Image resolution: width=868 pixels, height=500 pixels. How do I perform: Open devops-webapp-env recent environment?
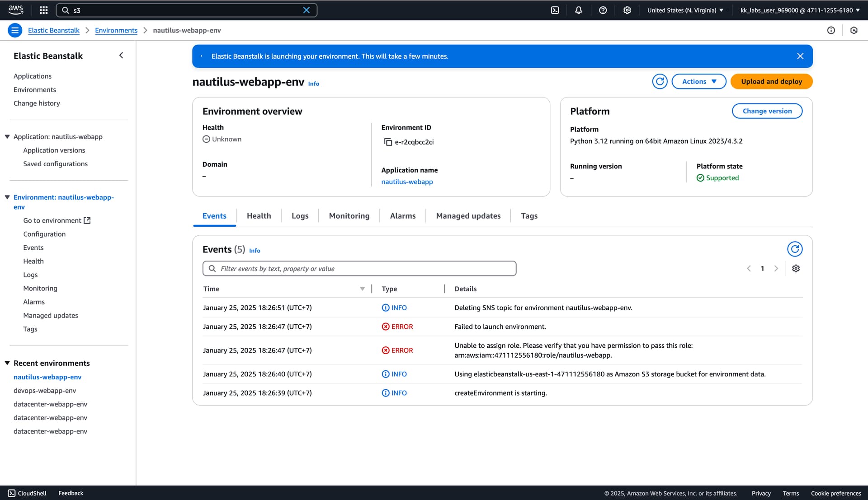coord(45,390)
